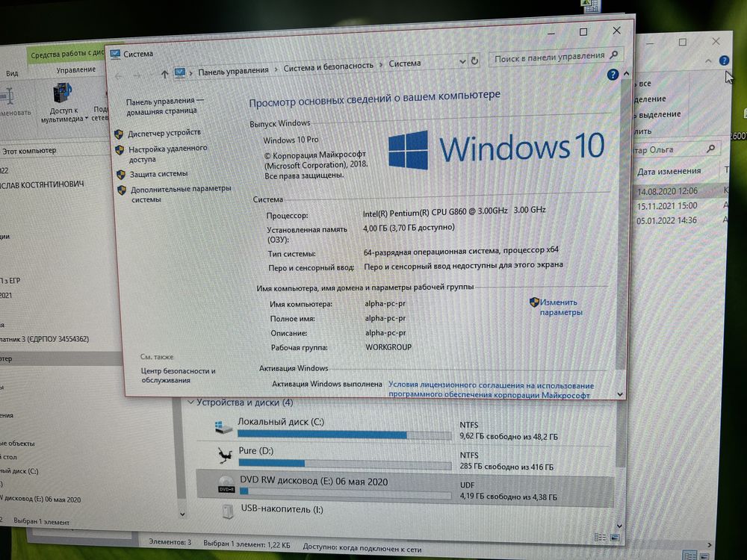Collapse the Устройства и диски group
The width and height of the screenshot is (747, 560).
190,402
